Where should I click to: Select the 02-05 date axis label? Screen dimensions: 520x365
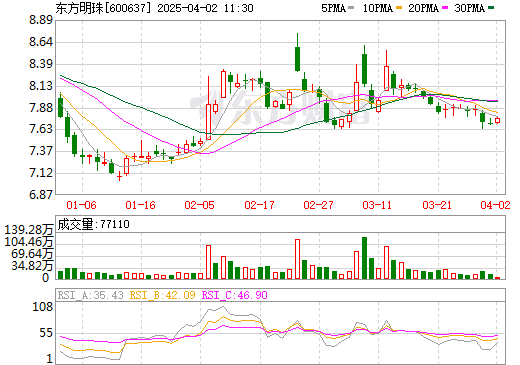click(199, 205)
